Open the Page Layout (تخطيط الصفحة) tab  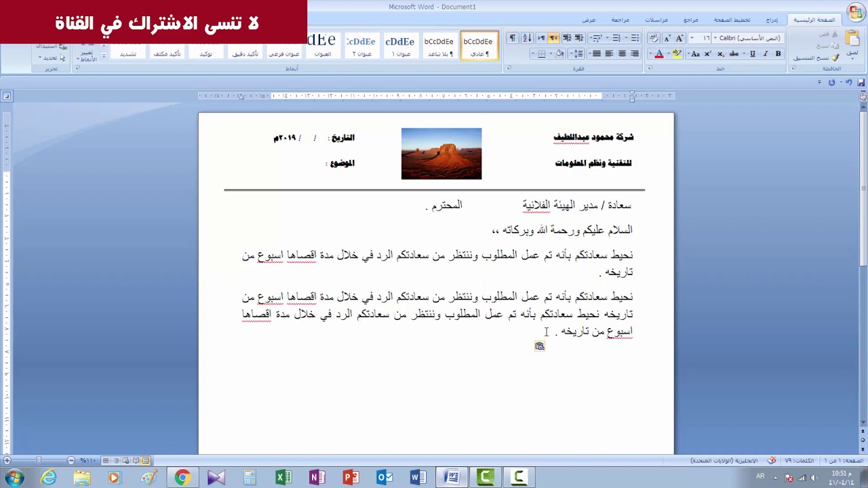click(x=732, y=20)
